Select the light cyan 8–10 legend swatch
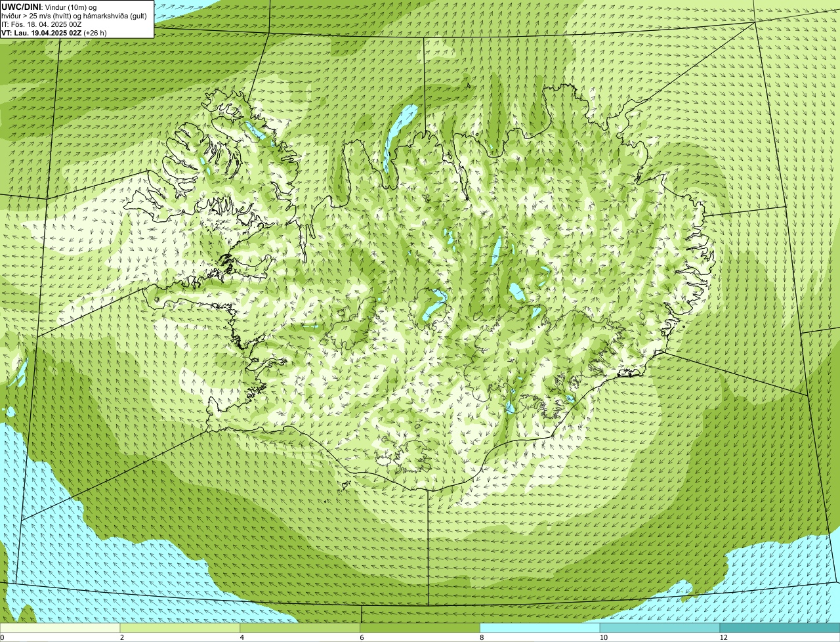The width and height of the screenshot is (840, 642). point(540,628)
